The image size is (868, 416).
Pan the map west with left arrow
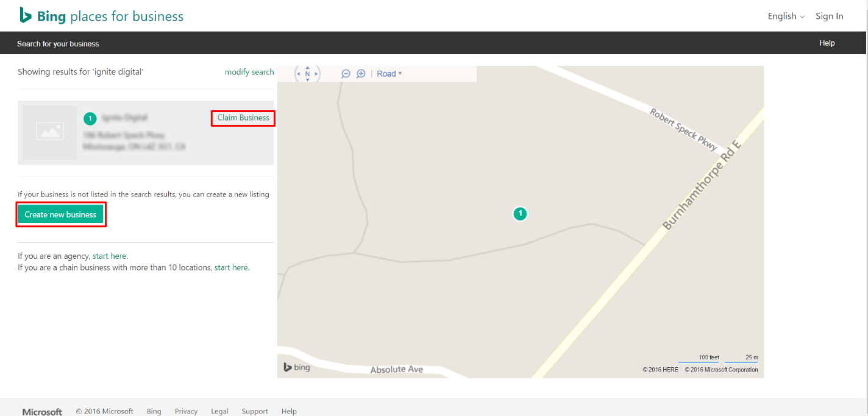click(298, 74)
